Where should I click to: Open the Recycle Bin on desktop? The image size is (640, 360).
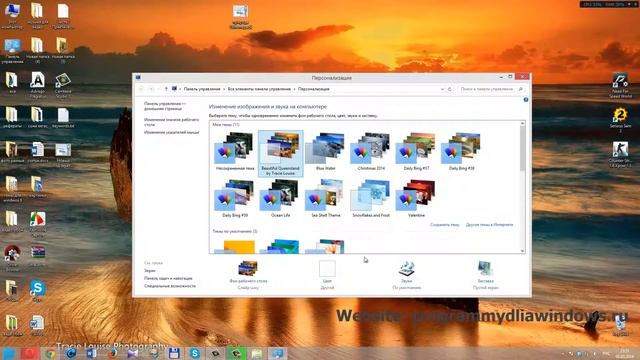(620, 326)
